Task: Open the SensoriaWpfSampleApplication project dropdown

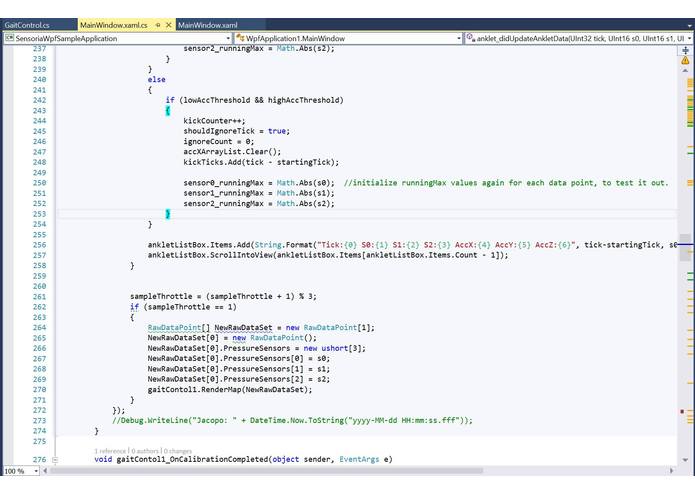Action: [x=228, y=39]
